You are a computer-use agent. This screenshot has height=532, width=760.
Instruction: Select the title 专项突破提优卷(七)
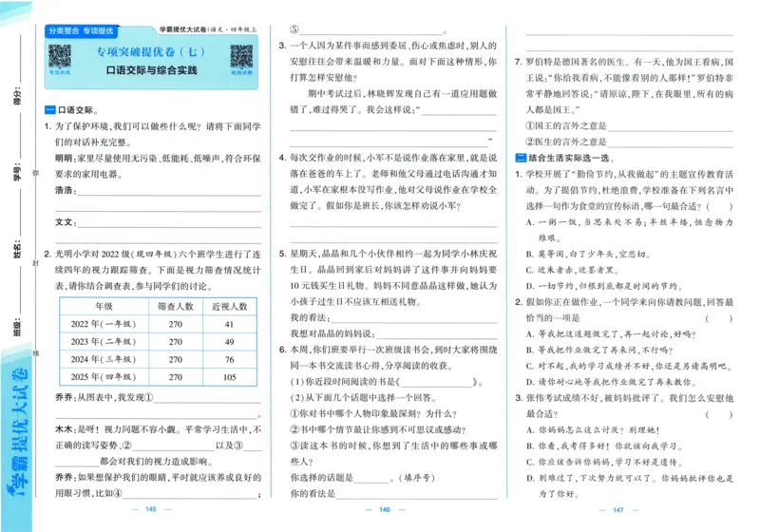(x=151, y=51)
